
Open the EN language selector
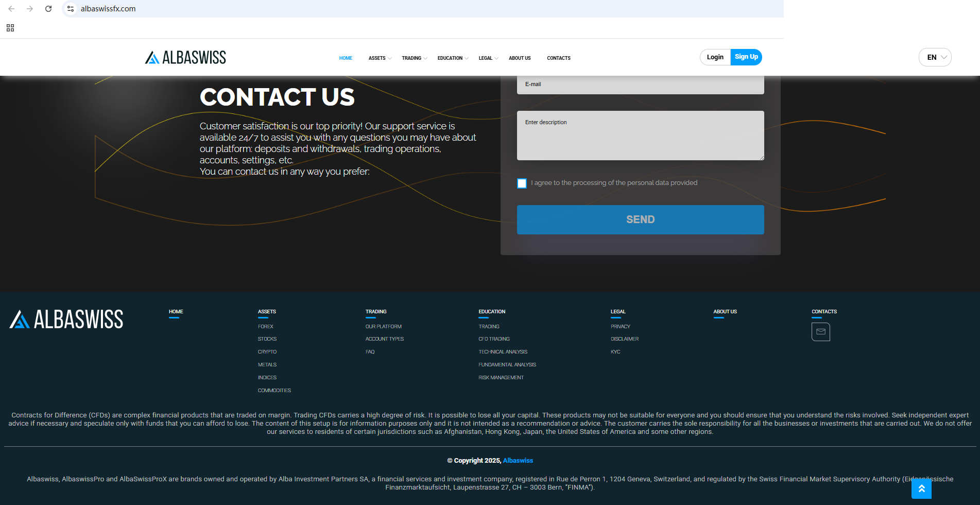click(935, 57)
